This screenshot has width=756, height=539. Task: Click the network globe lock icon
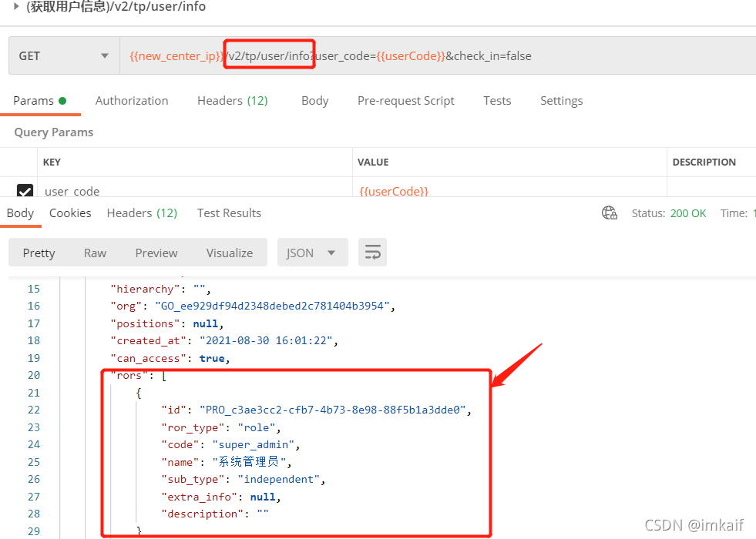pos(610,213)
